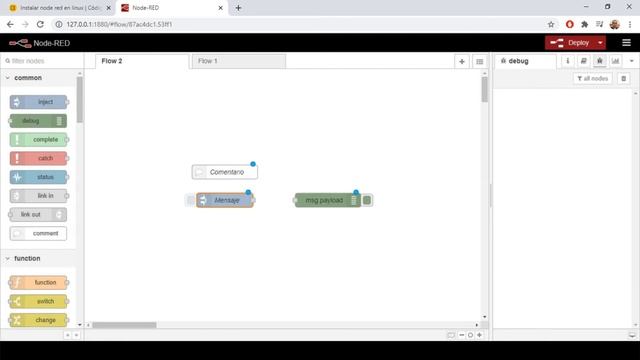Image resolution: width=640 pixels, height=360 pixels.
Task: Go back in browser history
Action: (10, 24)
